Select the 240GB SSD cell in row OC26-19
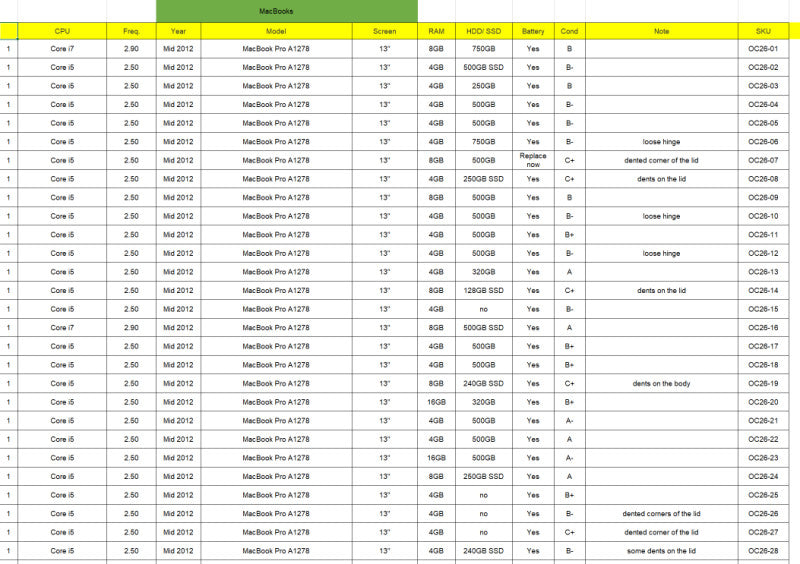Screen dimensions: 800x564 click(484, 383)
